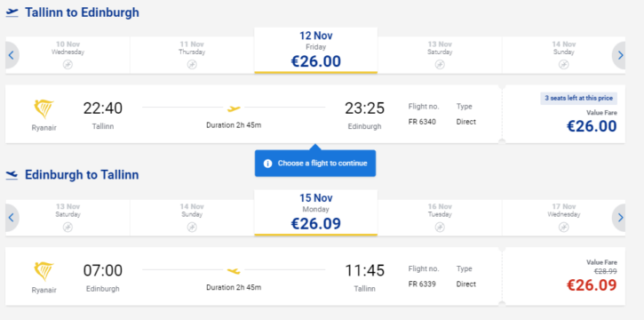The image size is (644, 320).
Task: Click the info icon in Choose a flight tooltip
Action: 267,164
